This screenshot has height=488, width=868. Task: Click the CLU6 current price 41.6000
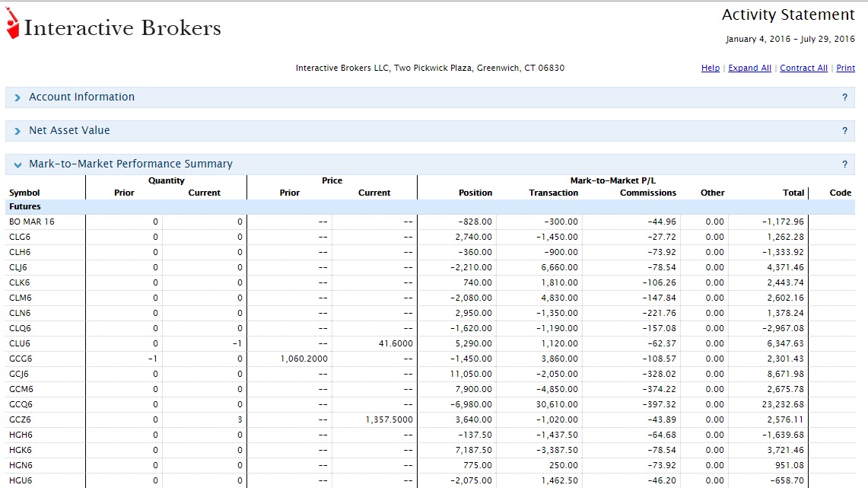[396, 343]
